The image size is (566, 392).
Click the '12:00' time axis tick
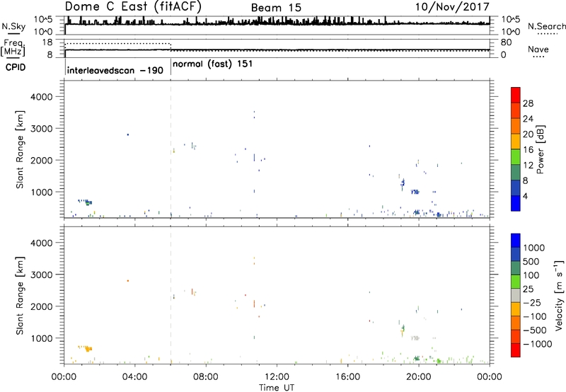(277, 377)
